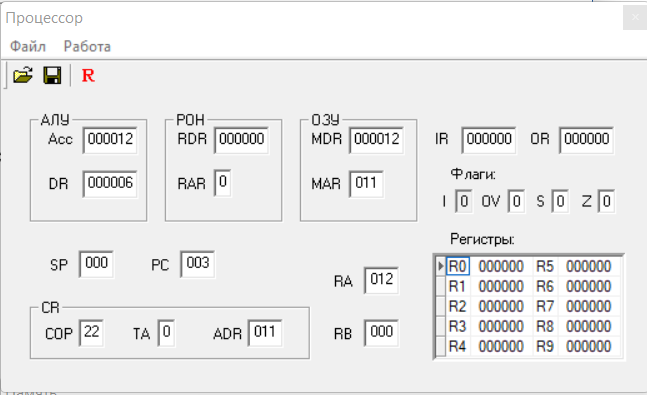Click the ADR field in CR
Screen dimensions: 647x395
tap(265, 333)
